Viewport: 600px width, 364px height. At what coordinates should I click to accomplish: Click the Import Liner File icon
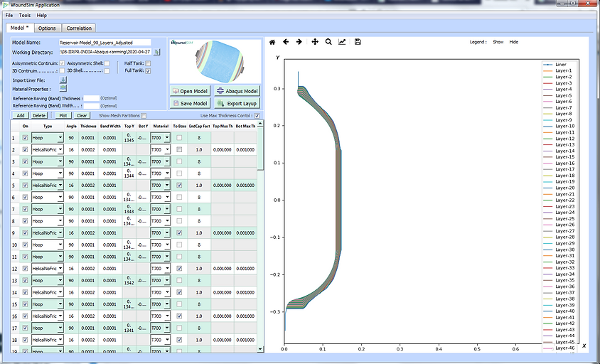click(63, 80)
